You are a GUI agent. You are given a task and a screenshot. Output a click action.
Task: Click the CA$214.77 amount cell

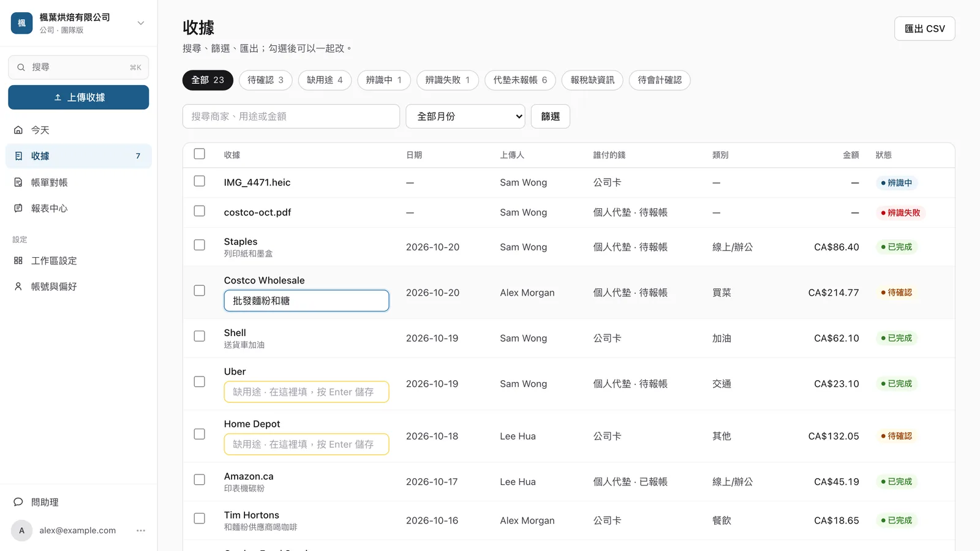pos(834,293)
